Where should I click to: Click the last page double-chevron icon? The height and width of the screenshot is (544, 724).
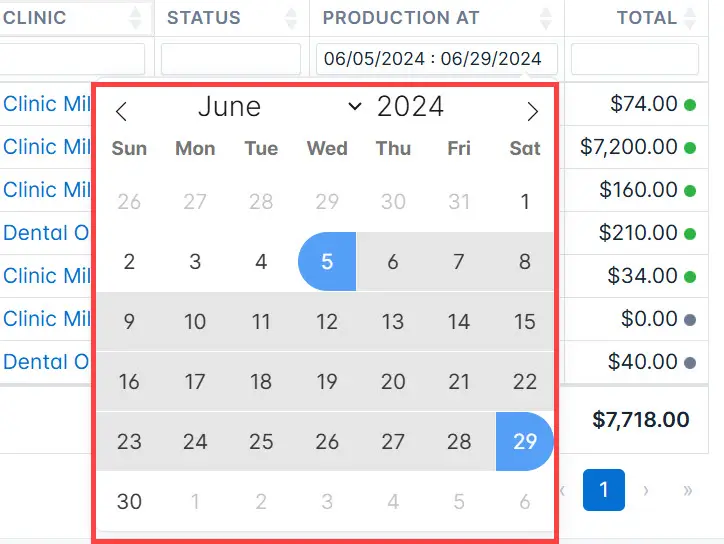(x=688, y=490)
